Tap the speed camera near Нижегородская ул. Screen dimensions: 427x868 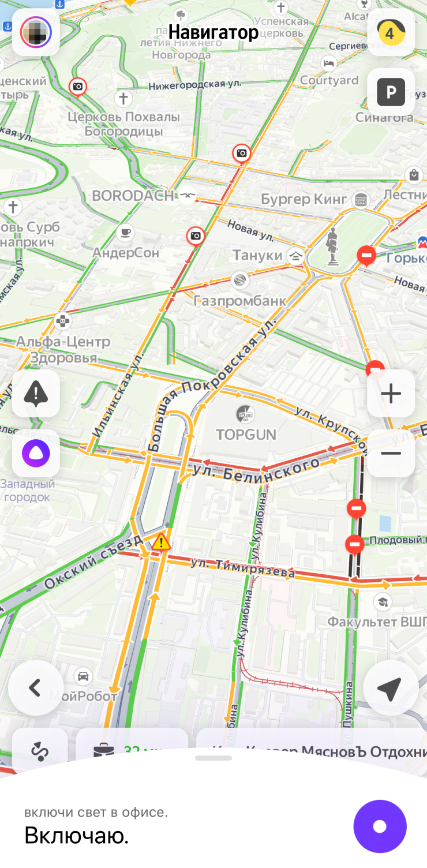(x=77, y=87)
